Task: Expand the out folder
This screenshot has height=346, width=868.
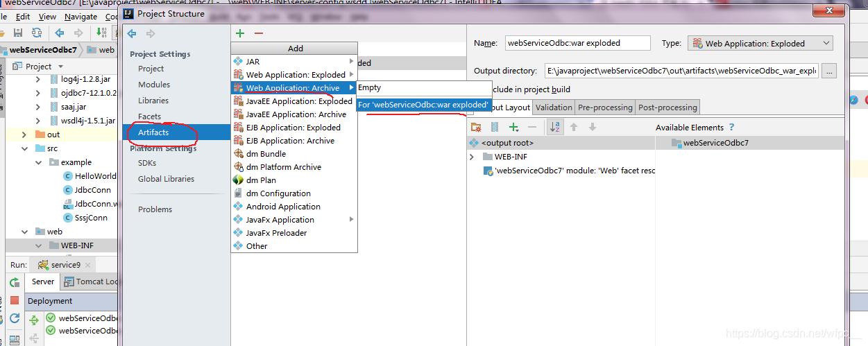Action: (25, 135)
